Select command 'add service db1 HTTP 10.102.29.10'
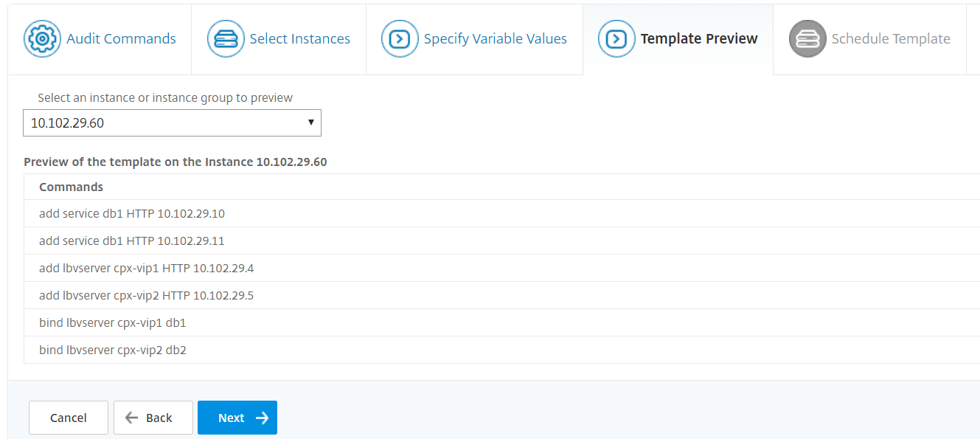The image size is (980, 439). click(x=501, y=214)
